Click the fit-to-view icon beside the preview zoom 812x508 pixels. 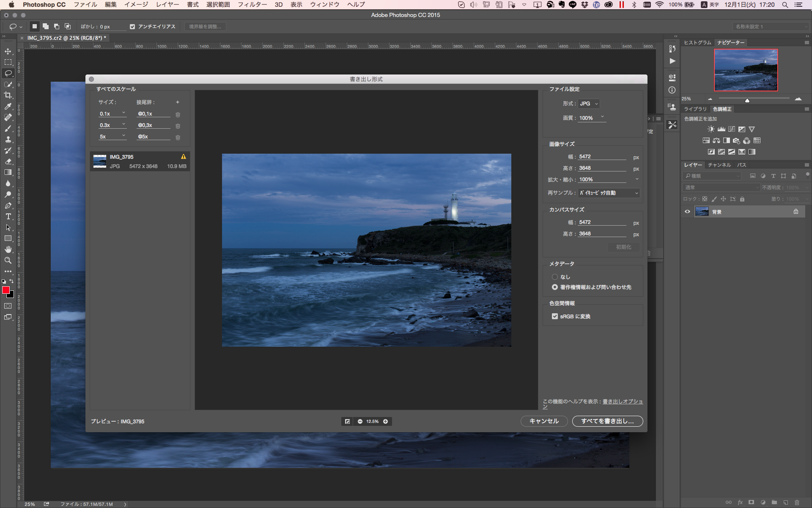pos(347,421)
